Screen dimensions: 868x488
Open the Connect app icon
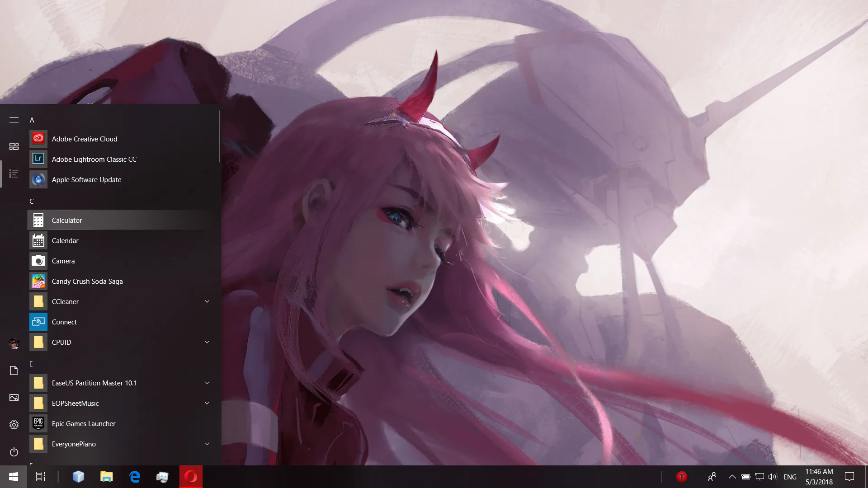38,322
